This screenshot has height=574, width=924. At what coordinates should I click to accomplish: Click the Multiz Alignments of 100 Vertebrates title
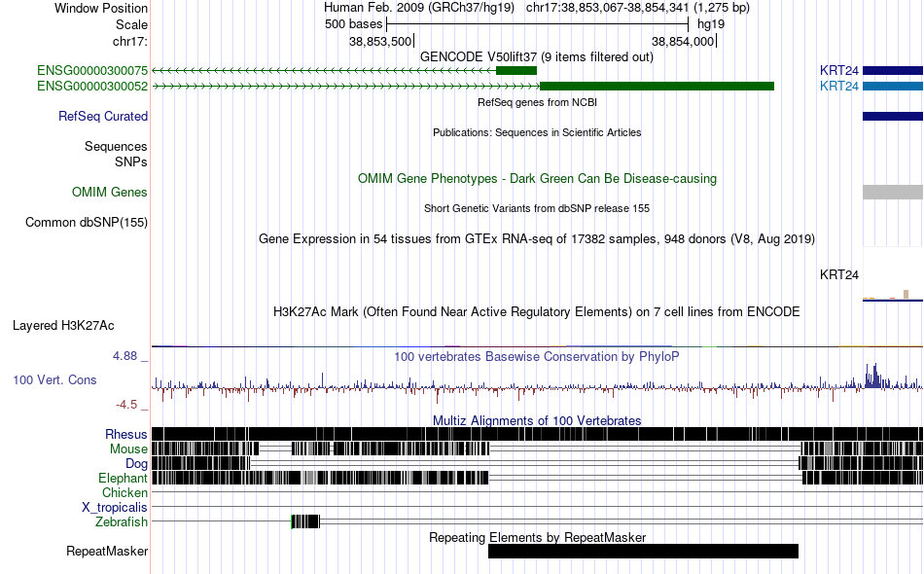[537, 421]
